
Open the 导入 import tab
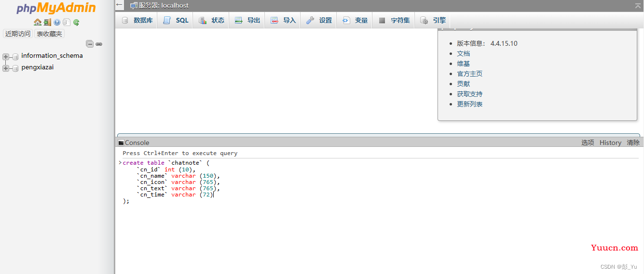click(x=283, y=20)
